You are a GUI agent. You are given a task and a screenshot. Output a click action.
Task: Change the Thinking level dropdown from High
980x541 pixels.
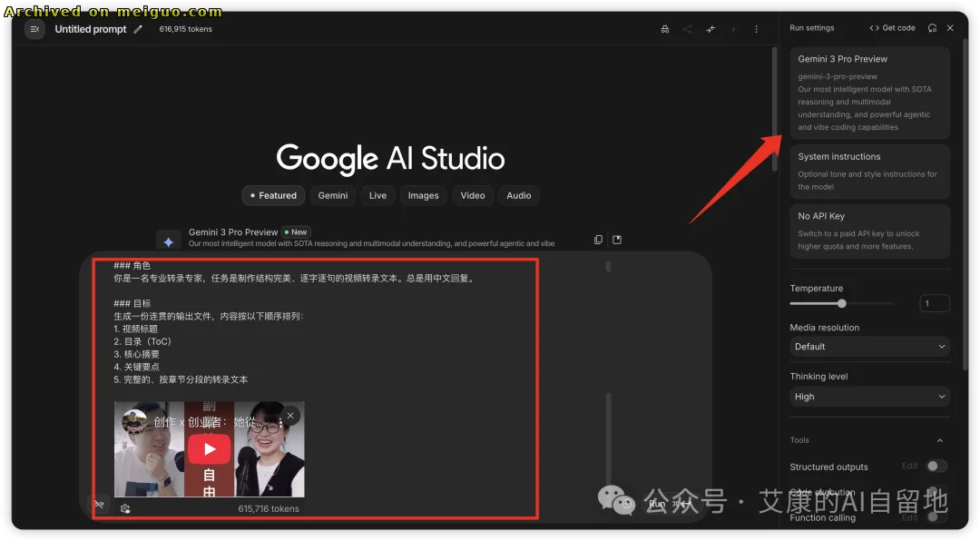pos(868,397)
